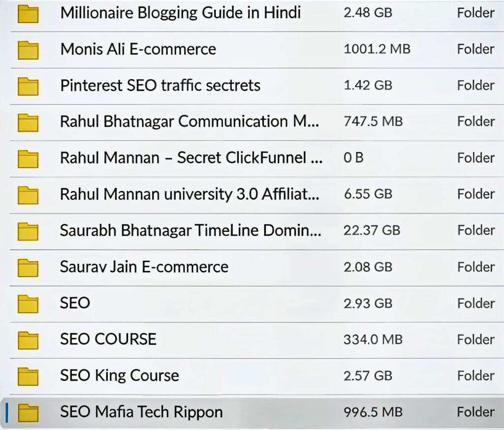
Task: Select the Rahul Mannan Secret ClickFunnel folder name
Action: (191, 158)
